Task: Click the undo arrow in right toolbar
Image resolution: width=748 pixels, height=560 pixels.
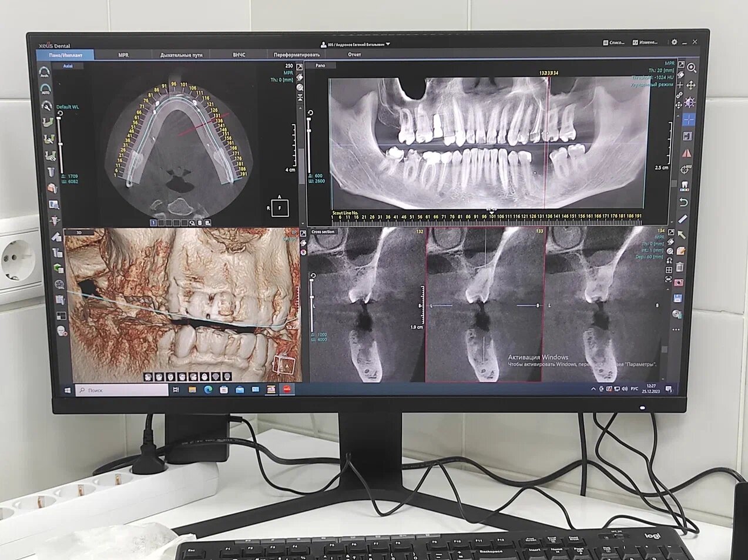Action: click(684, 202)
